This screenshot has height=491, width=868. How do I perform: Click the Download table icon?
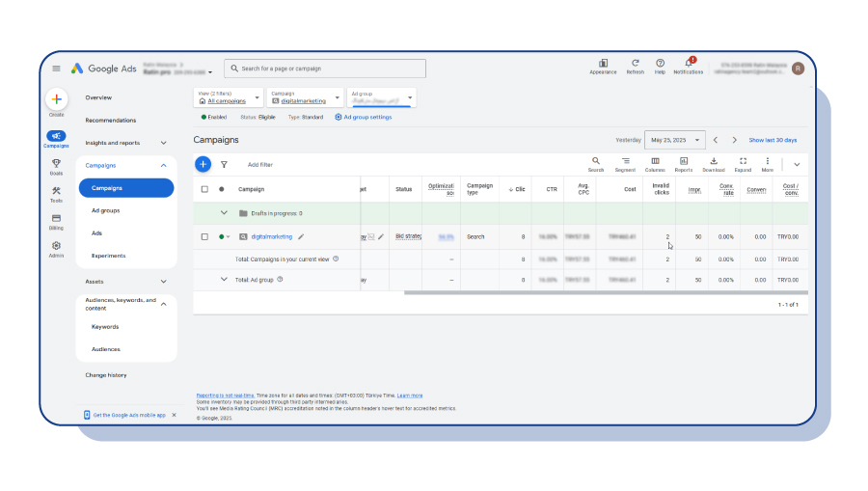(714, 164)
